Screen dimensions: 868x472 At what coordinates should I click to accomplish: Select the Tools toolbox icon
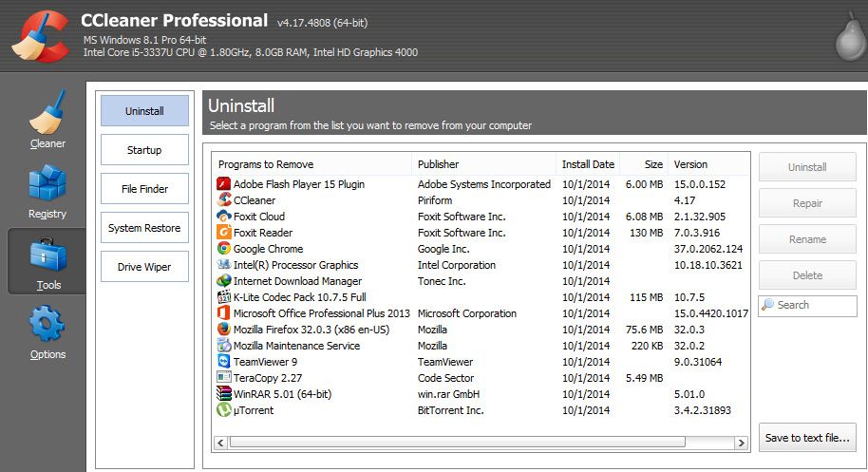click(48, 255)
